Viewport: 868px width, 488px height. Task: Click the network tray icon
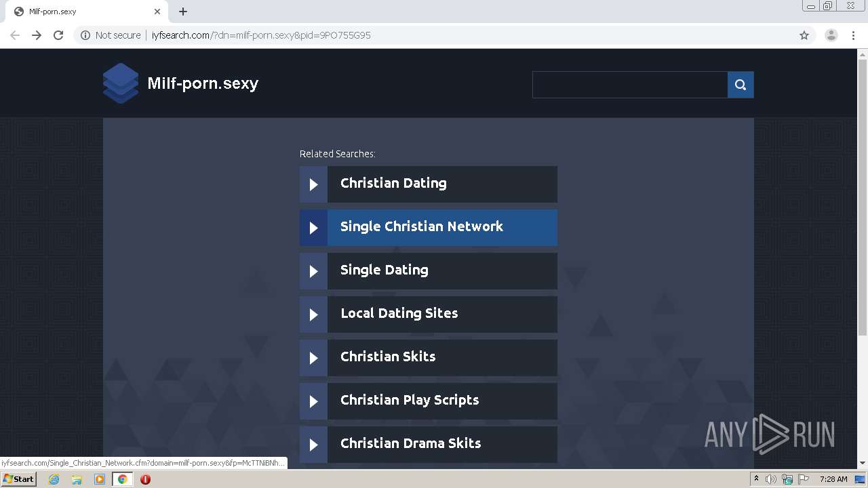pos(787,479)
